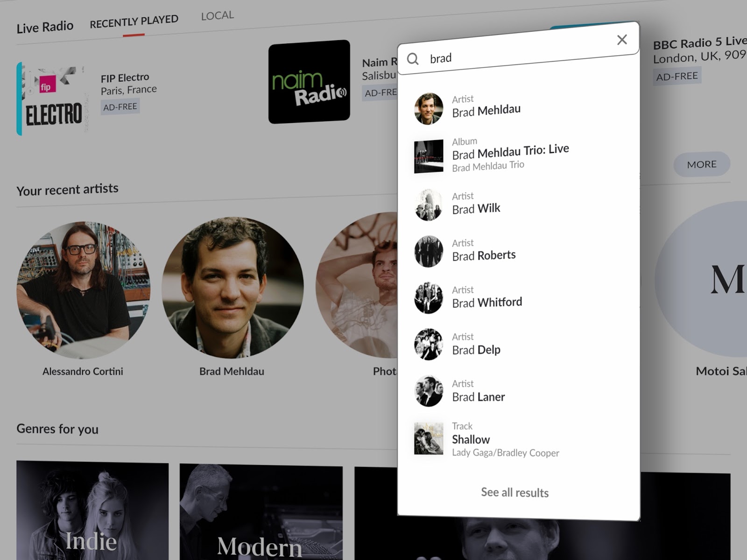Click the Shallow track cover art

click(429, 439)
